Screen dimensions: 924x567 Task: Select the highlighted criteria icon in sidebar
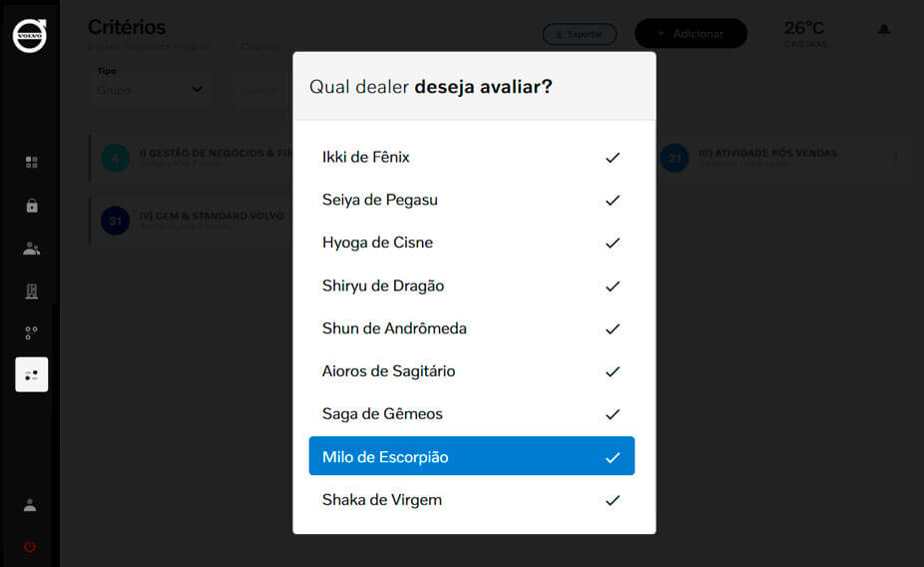(32, 374)
